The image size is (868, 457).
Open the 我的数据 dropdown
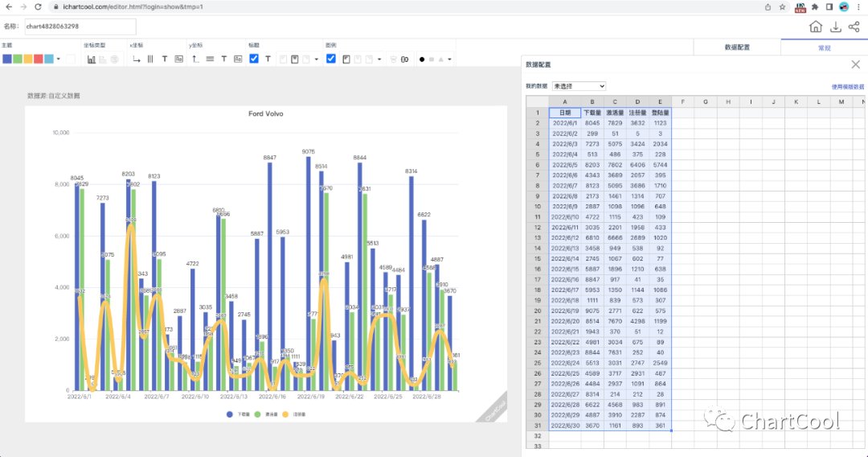[x=579, y=86]
